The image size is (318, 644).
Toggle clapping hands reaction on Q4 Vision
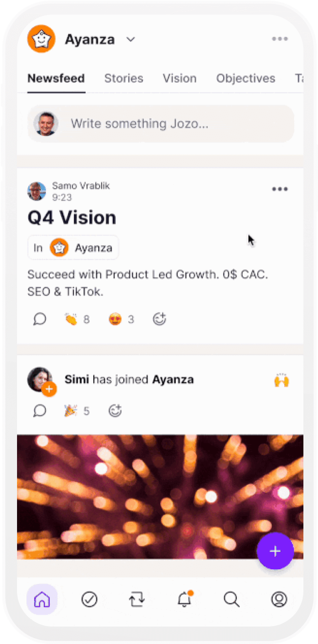(x=77, y=319)
